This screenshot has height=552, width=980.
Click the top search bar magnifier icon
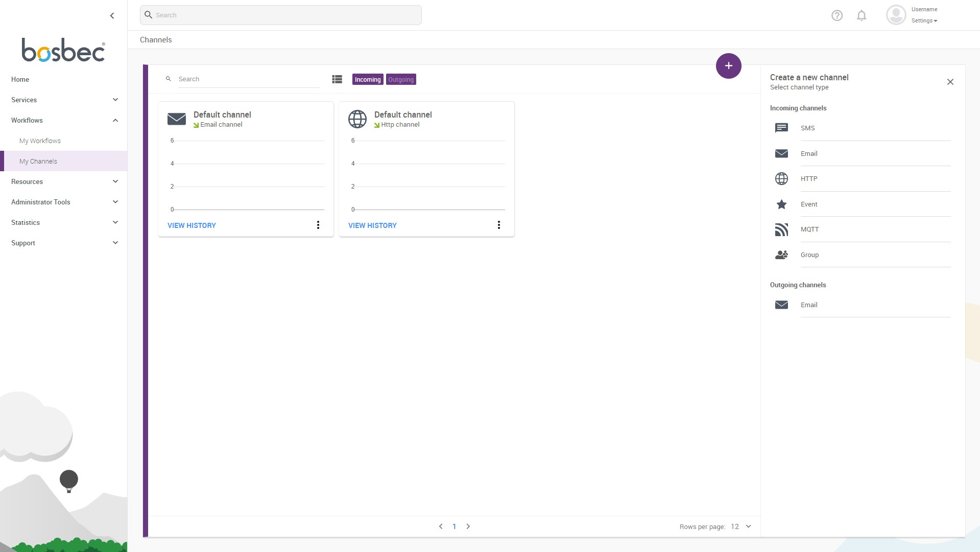[x=148, y=15]
